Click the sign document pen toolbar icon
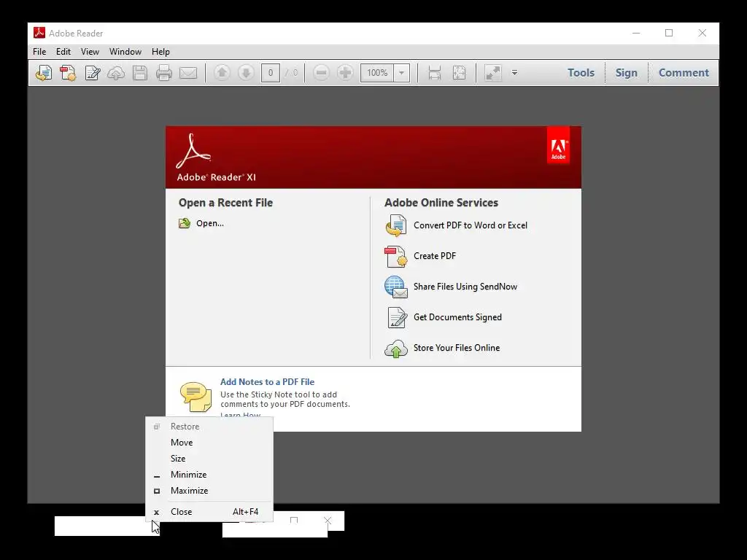The width and height of the screenshot is (747, 560). coord(92,73)
